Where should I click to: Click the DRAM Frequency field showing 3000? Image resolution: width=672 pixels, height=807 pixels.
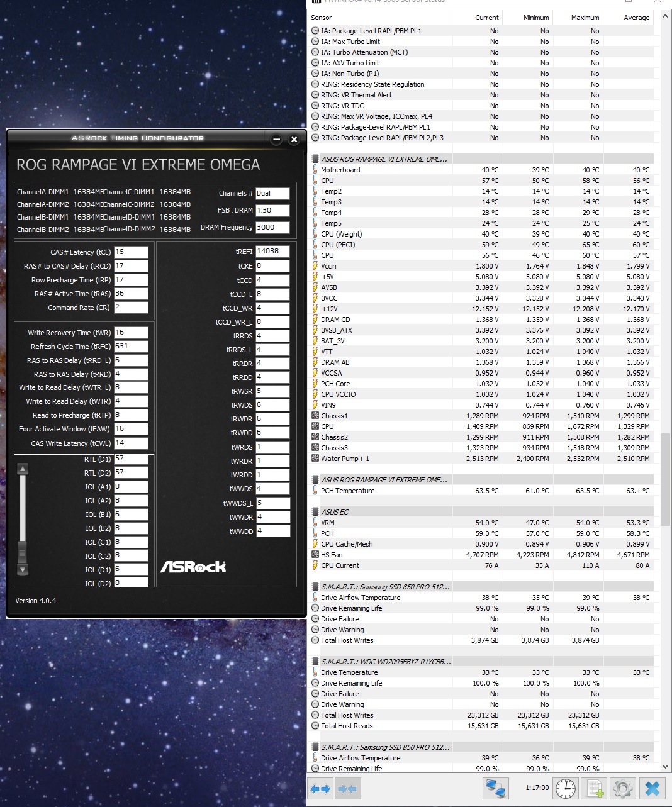click(x=272, y=228)
